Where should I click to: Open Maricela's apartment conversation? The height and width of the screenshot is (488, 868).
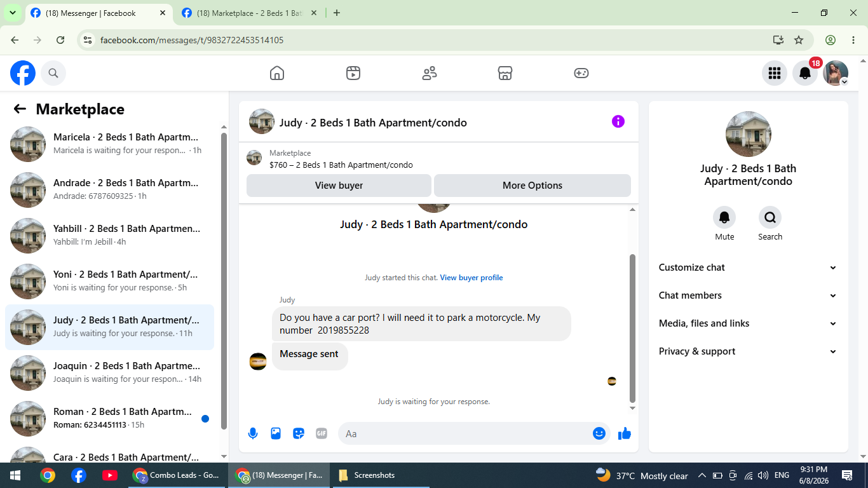coord(109,144)
